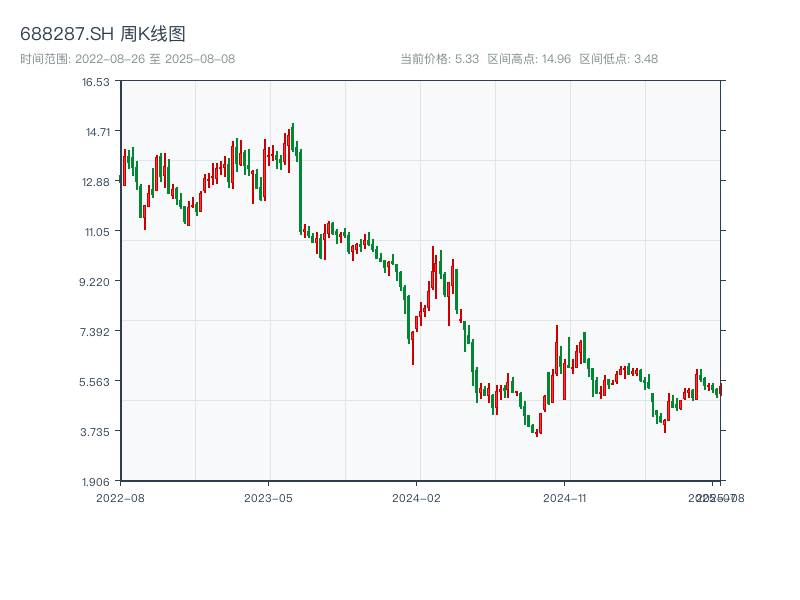Click the 14.71 y-axis tick label
The width and height of the screenshot is (800, 600).
96,132
